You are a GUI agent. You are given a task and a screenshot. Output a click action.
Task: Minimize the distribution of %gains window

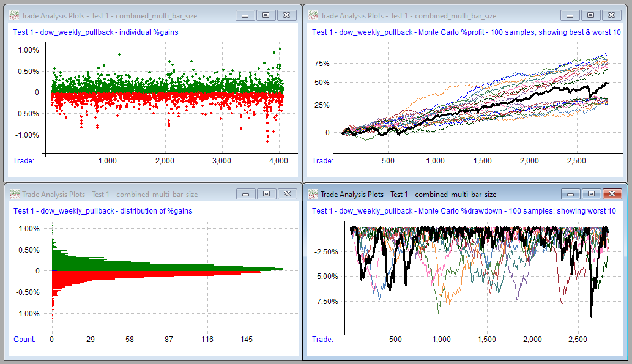tap(245, 194)
